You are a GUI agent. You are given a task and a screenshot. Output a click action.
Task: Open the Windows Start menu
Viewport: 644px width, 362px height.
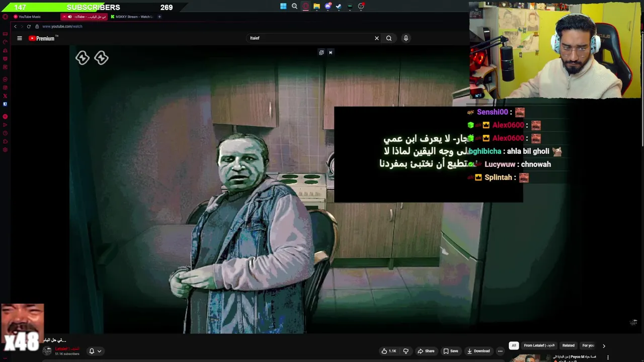pyautogui.click(x=283, y=7)
